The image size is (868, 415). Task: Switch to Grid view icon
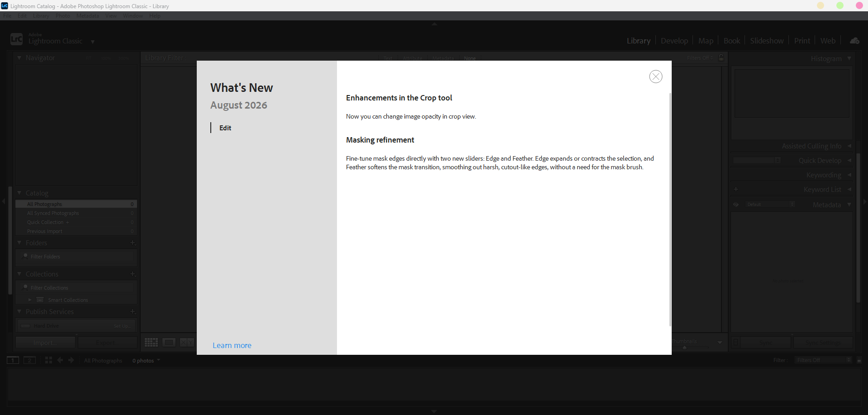pyautogui.click(x=151, y=343)
